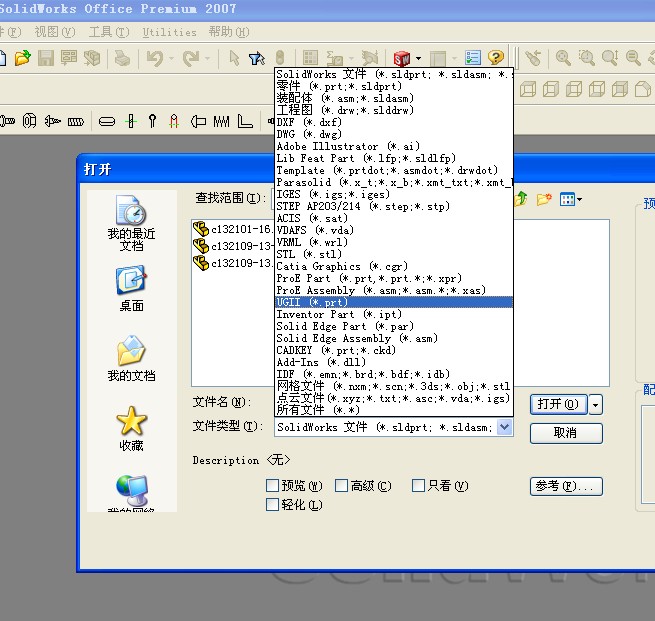Select Solid Edge Assembly file type
Viewport: 655px width, 621px height.
coord(394,338)
